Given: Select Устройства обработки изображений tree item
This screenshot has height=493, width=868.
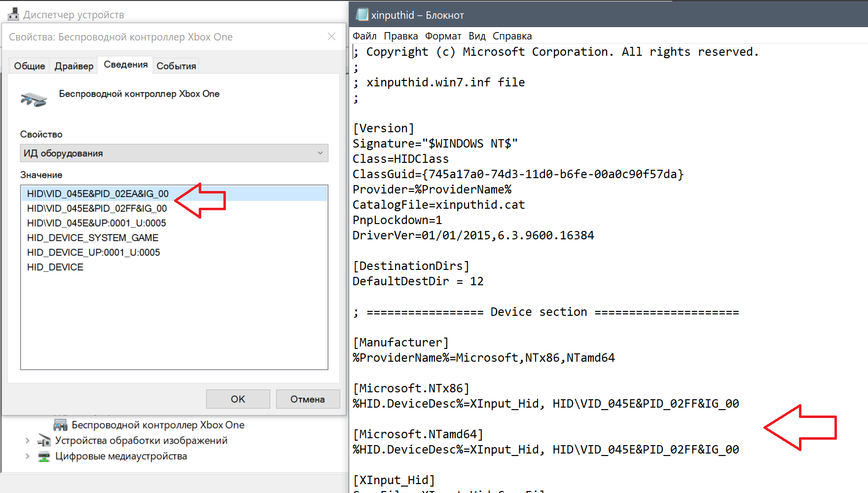Looking at the screenshot, I should [141, 440].
